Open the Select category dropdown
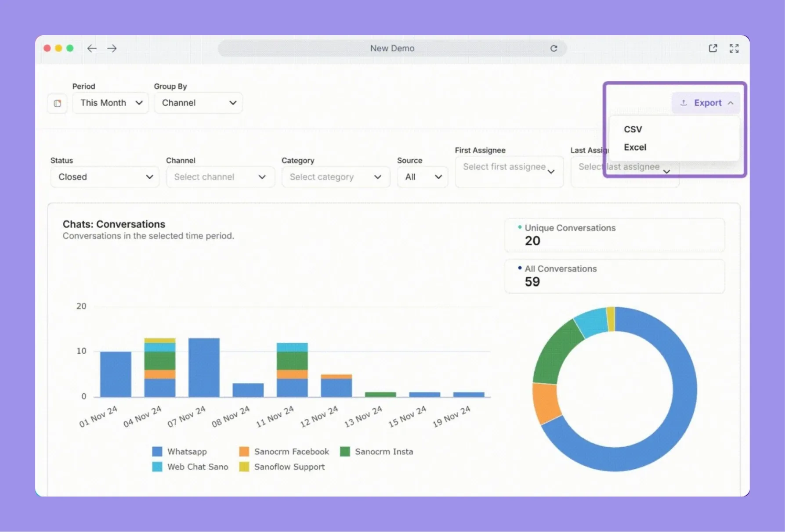This screenshot has height=532, width=785. point(336,177)
